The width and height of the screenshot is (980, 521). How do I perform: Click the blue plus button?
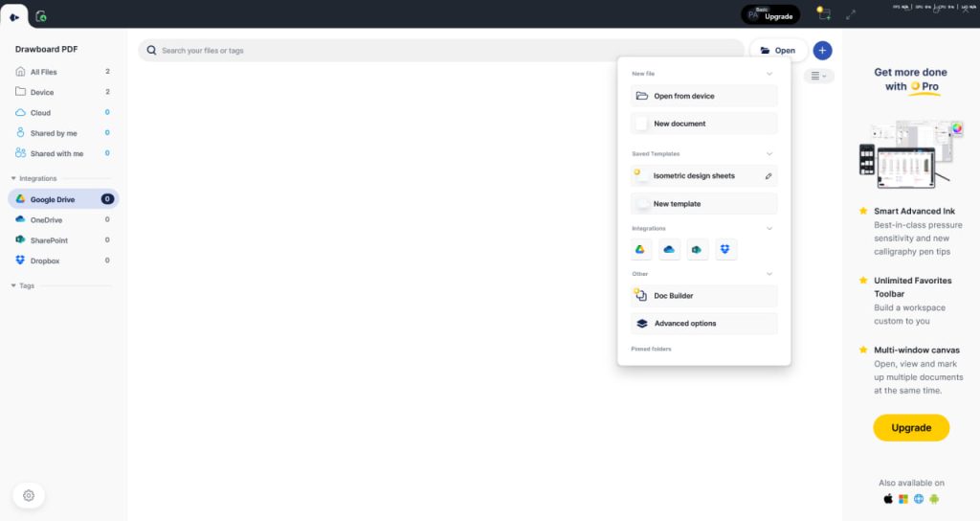pyautogui.click(x=822, y=51)
